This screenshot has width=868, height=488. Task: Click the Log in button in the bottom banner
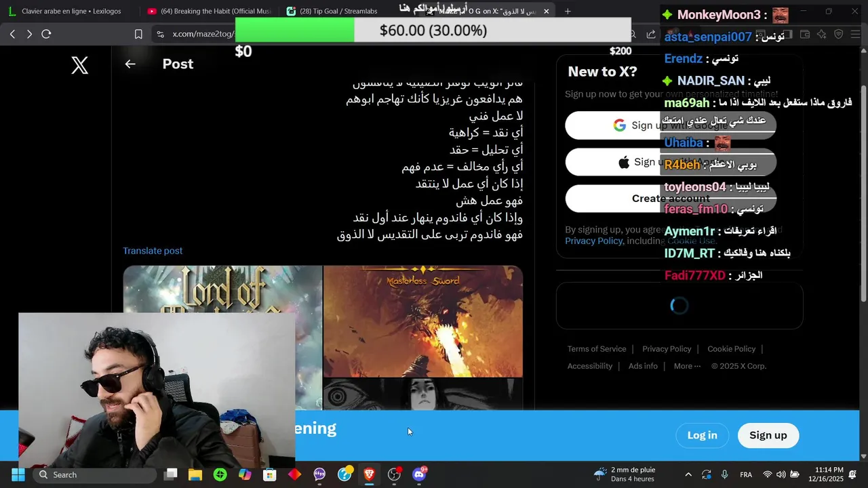point(702,435)
